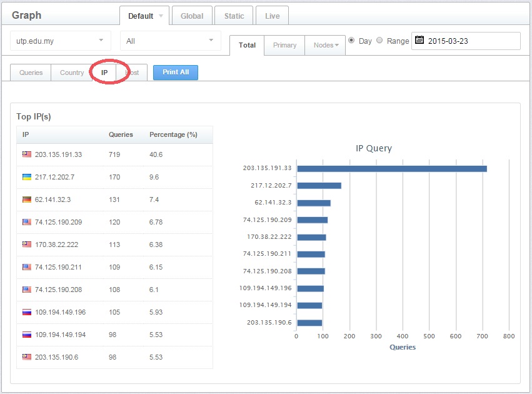
Task: Open the Country tab
Action: tap(72, 73)
